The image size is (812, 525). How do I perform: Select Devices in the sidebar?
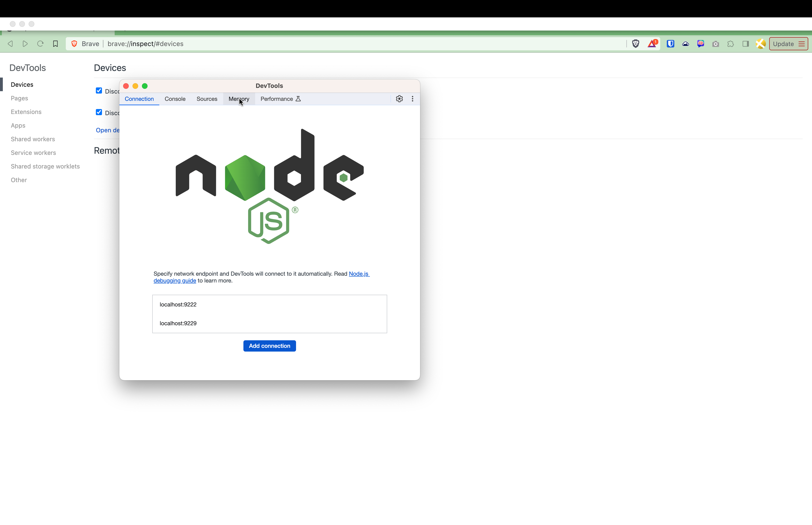tap(22, 85)
